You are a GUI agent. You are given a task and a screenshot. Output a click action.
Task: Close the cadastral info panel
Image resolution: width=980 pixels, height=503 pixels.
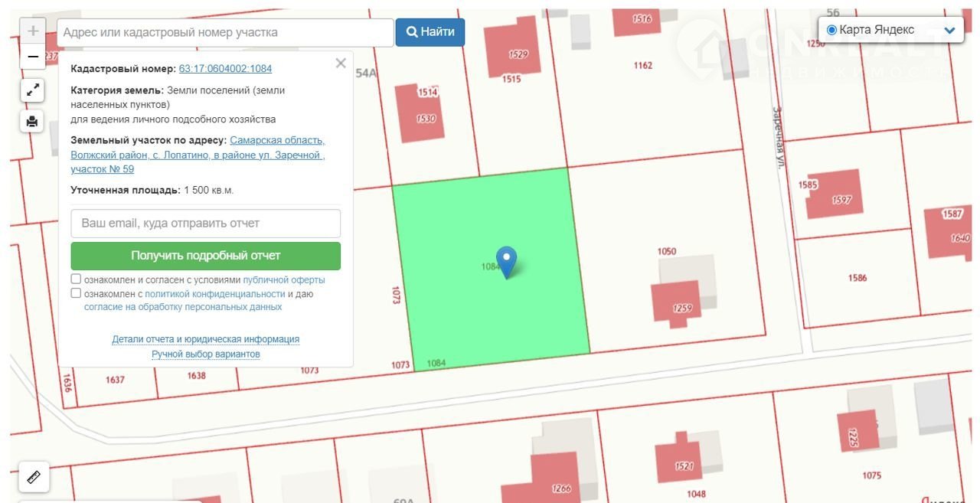tap(341, 64)
